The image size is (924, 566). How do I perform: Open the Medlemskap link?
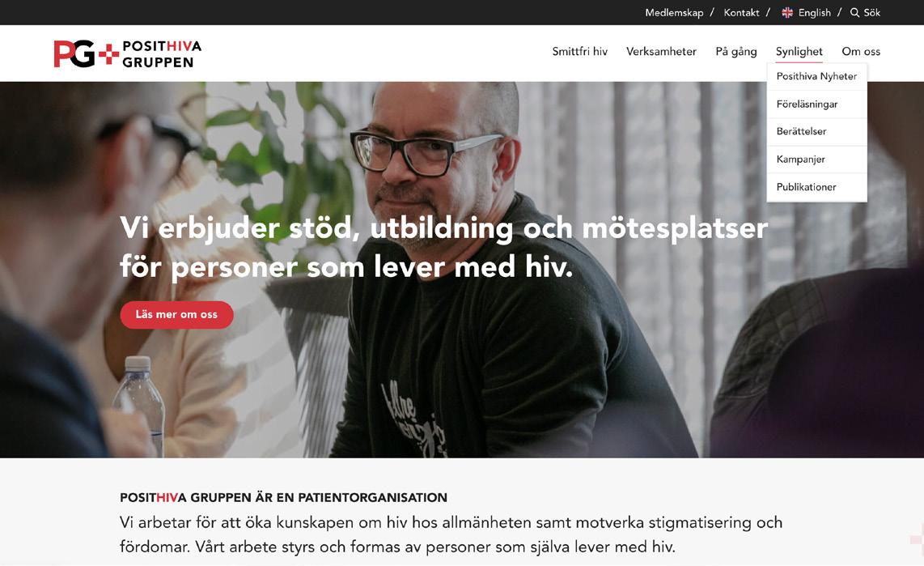674,12
